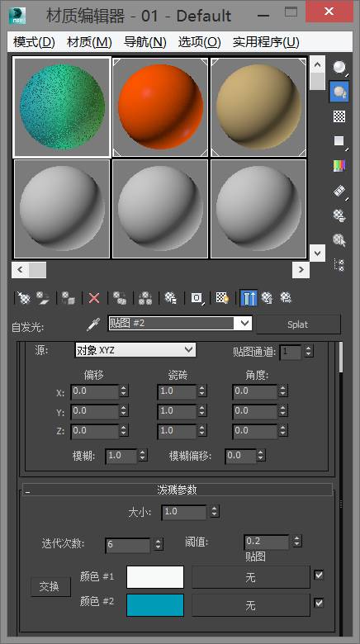
Task: Toggle Show End Result icon
Action: tap(249, 298)
